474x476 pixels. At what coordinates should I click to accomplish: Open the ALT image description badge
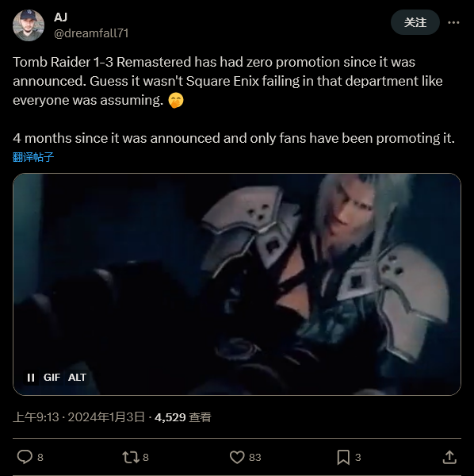coord(77,378)
